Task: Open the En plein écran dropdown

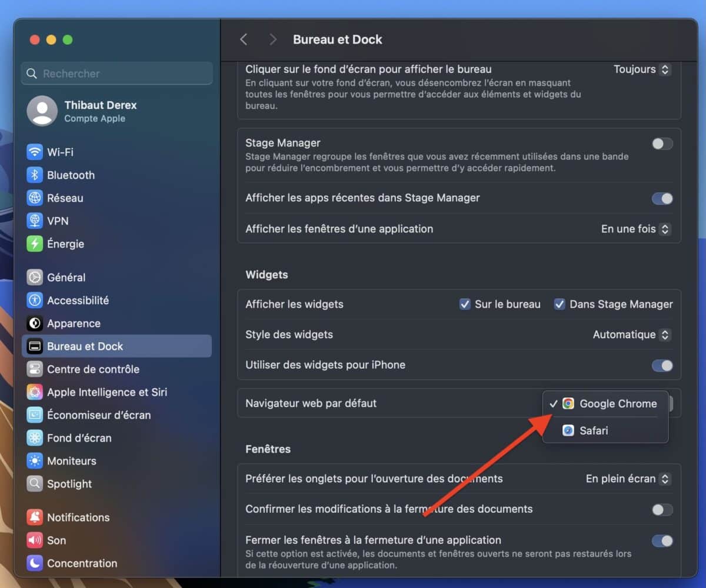Action: click(628, 479)
